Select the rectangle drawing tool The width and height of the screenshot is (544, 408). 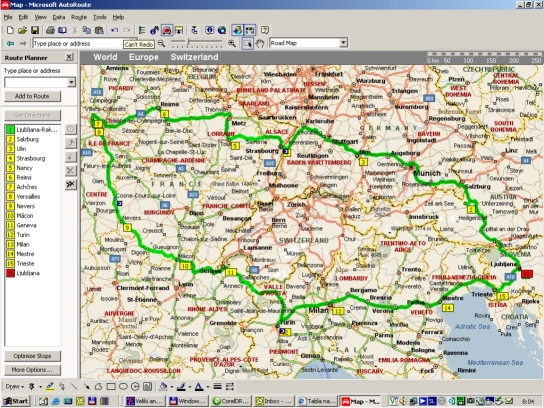coord(111,386)
